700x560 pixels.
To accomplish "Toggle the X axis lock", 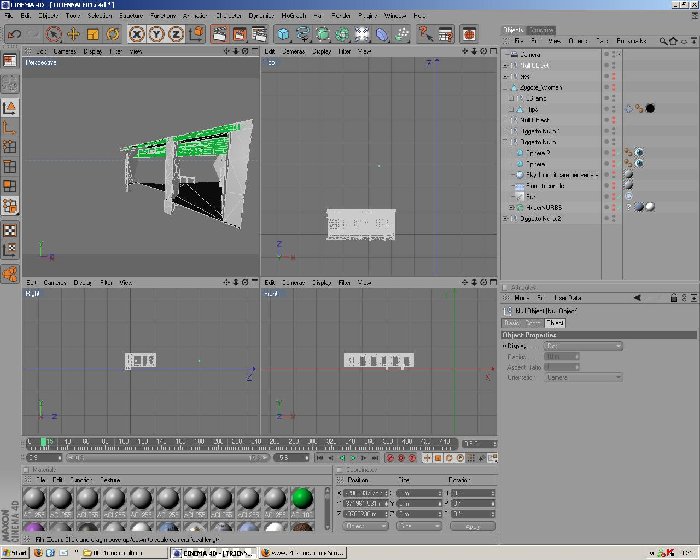I will click(137, 34).
